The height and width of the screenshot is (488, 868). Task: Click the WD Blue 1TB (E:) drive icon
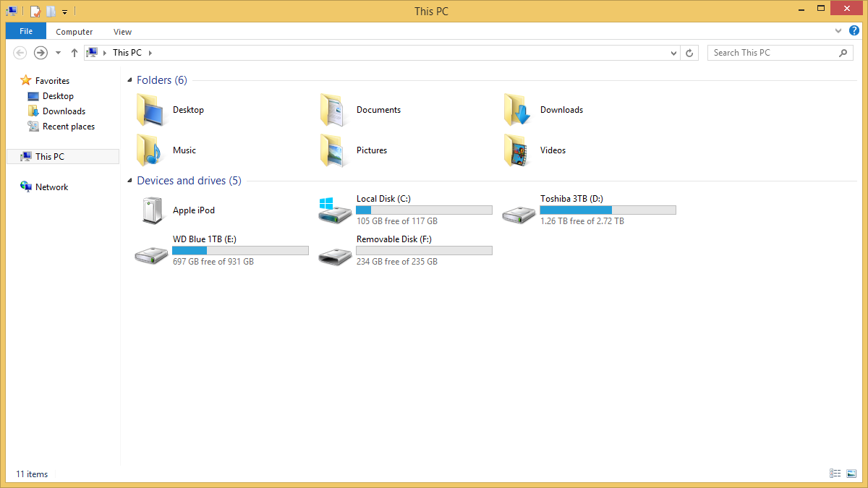[x=151, y=254]
